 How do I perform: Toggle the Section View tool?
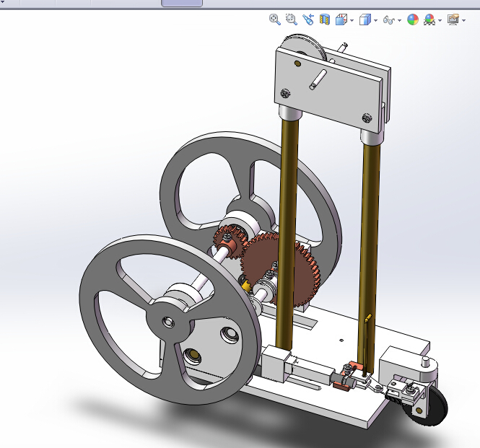click(325, 20)
